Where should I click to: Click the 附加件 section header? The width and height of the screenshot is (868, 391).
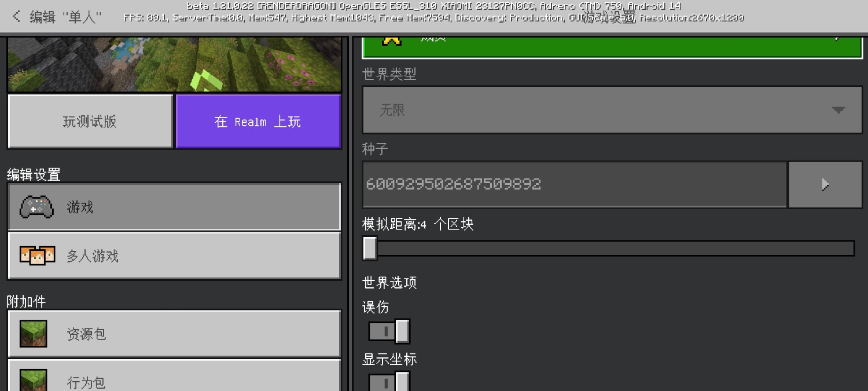[26, 301]
